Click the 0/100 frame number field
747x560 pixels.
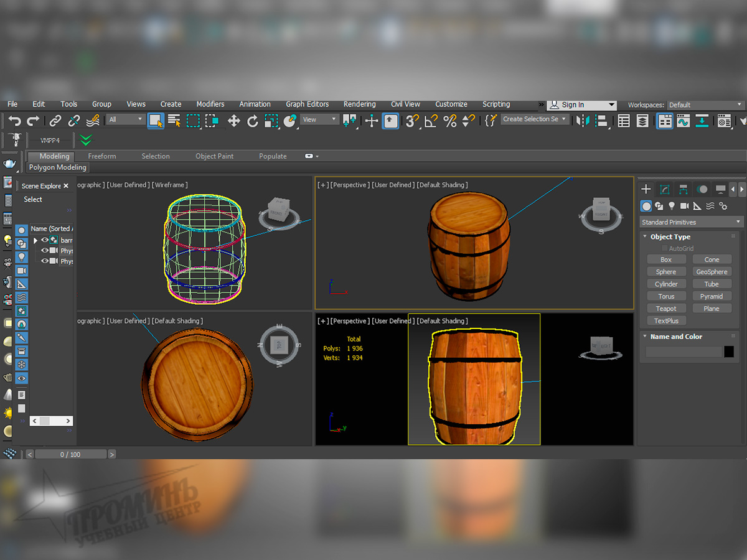pyautogui.click(x=70, y=454)
